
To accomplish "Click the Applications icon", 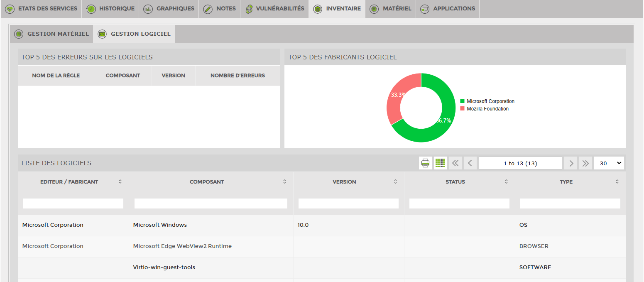I will tap(425, 9).
